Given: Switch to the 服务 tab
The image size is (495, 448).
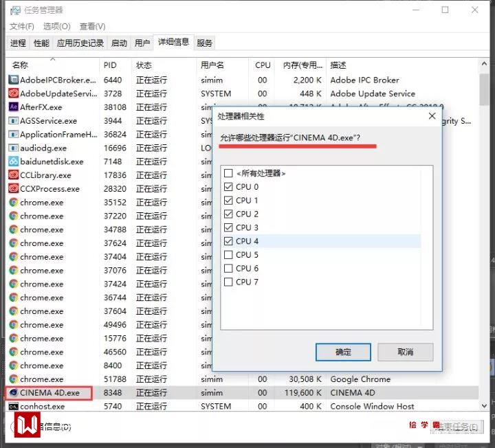Looking at the screenshot, I should pyautogui.click(x=204, y=43).
